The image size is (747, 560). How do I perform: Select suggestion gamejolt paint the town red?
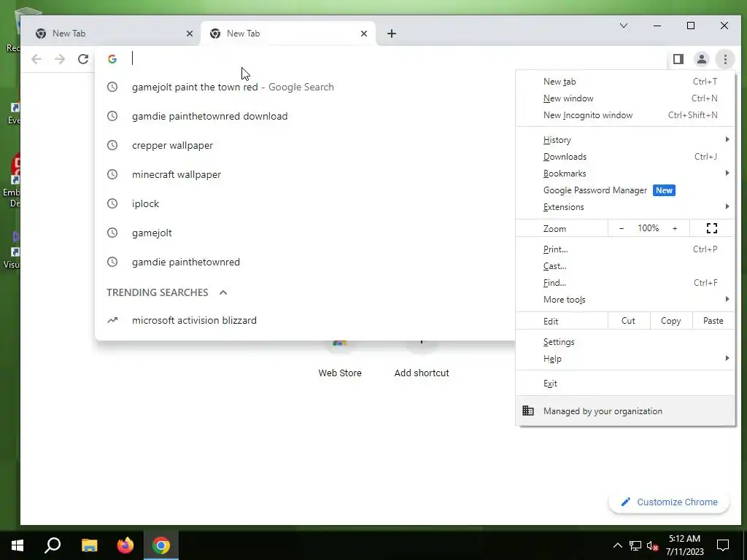pyautogui.click(x=305, y=87)
